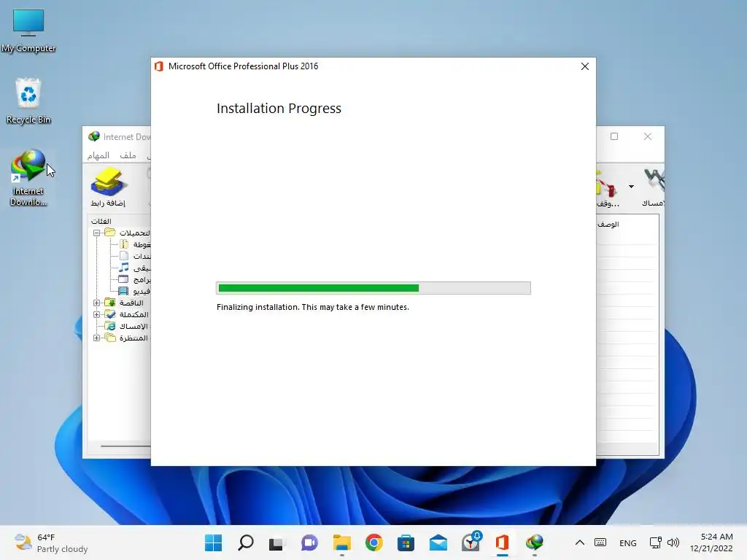Expand the الناقصة category in IDM tree
Viewport: 747px width, 560px height.
(x=97, y=303)
